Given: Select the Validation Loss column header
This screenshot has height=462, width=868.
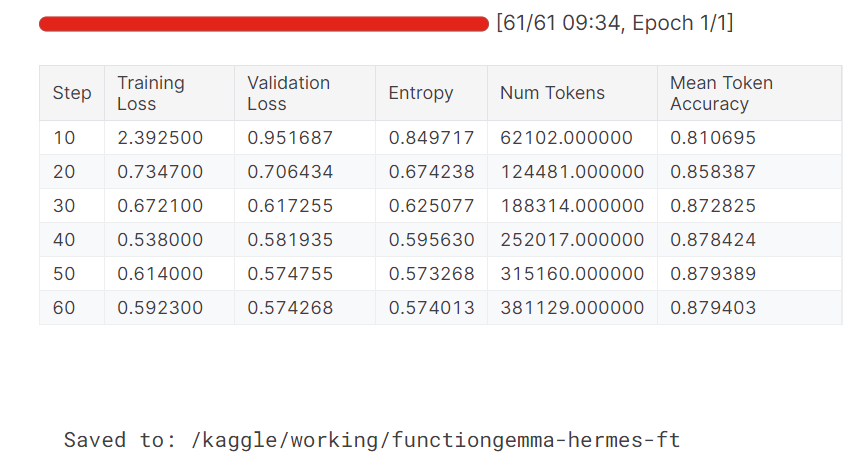Looking at the screenshot, I should point(288,93).
